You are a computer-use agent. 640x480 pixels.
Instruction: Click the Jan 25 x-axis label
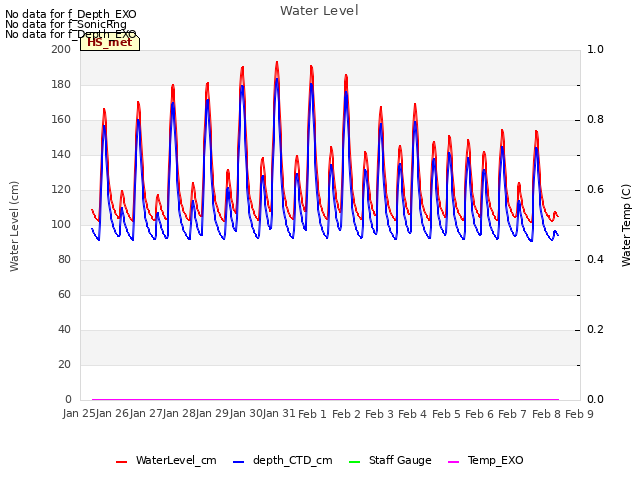(x=79, y=413)
